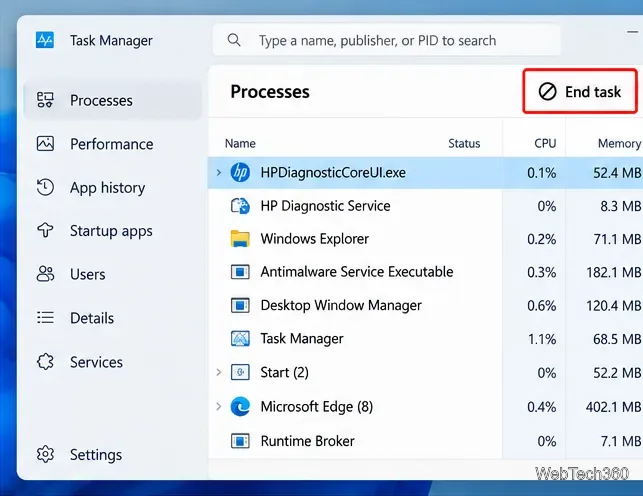643x496 pixels.
Task: Open the Users tab
Action: pyautogui.click(x=113, y=274)
